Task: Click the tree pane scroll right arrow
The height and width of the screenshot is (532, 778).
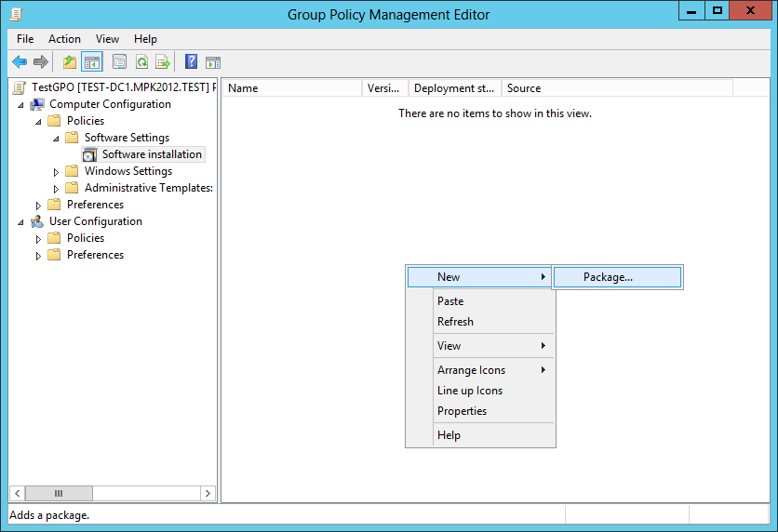Action: (x=208, y=493)
